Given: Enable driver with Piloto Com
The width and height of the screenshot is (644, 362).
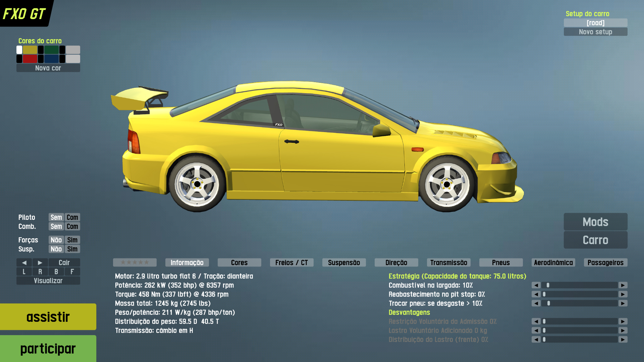Looking at the screenshot, I should point(72,217).
